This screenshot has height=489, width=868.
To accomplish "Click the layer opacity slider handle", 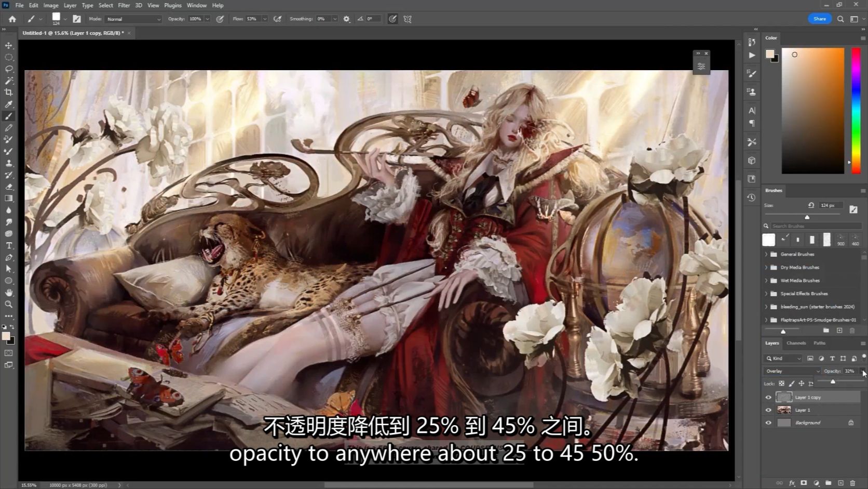I will 833,382.
